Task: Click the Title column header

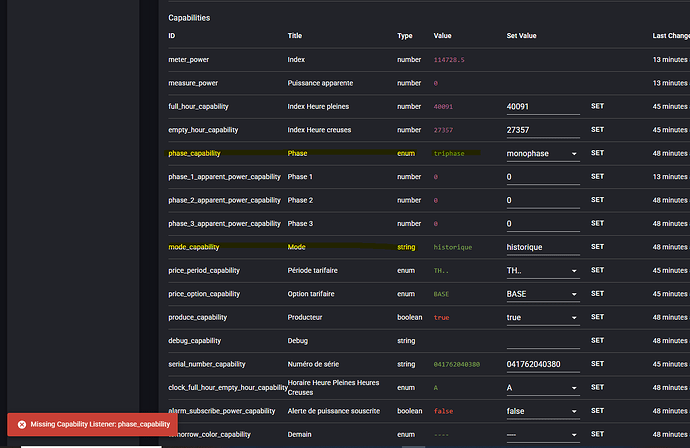Action: [x=294, y=36]
